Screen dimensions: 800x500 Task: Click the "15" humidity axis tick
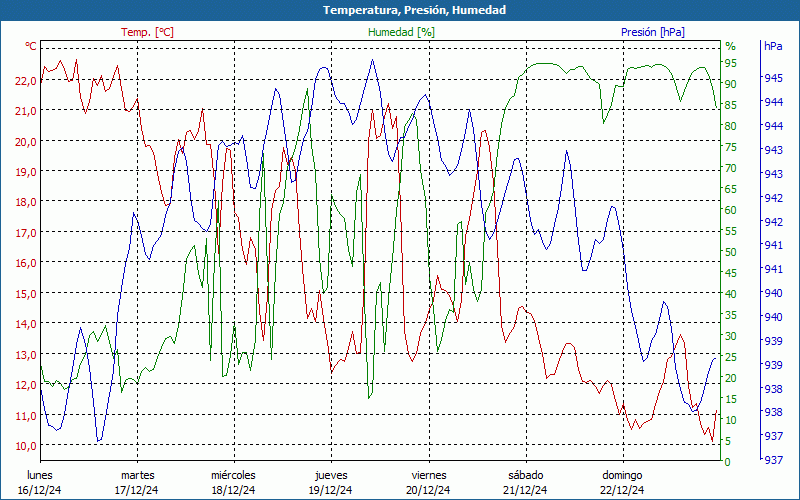tap(731, 399)
